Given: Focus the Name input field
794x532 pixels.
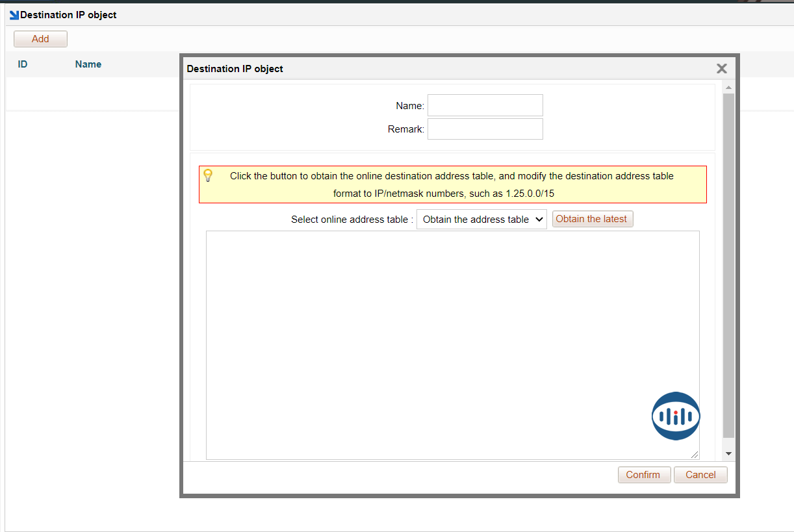Looking at the screenshot, I should pyautogui.click(x=485, y=105).
